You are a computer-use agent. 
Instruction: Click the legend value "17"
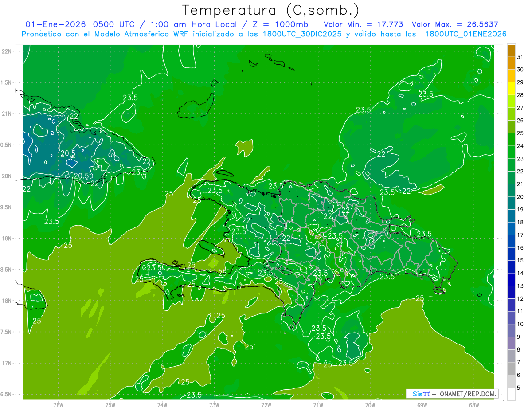[520, 235]
